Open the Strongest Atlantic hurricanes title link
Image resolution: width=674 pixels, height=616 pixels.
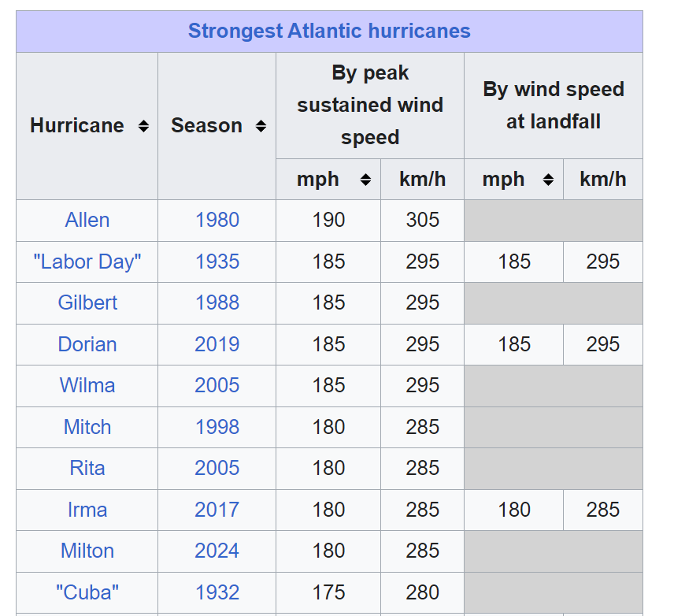(x=329, y=31)
